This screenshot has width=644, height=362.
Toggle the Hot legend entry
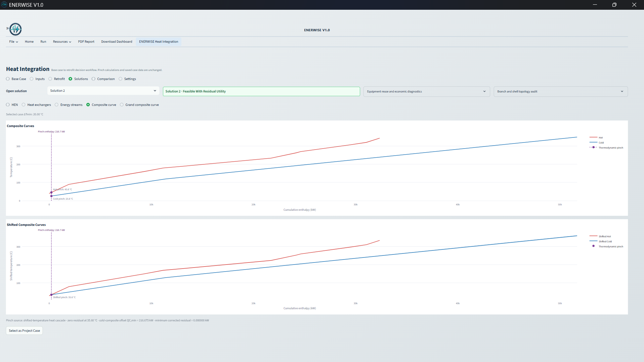(x=596, y=137)
